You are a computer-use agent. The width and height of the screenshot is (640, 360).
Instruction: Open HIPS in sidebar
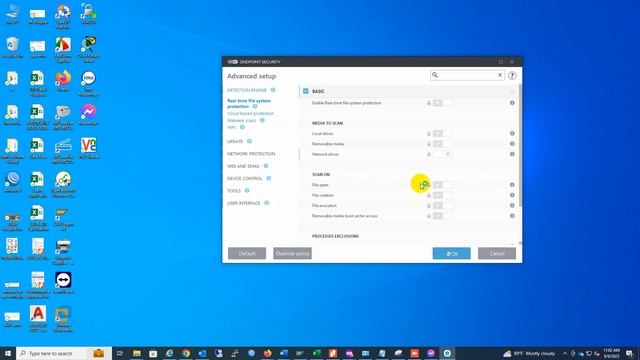pos(231,127)
